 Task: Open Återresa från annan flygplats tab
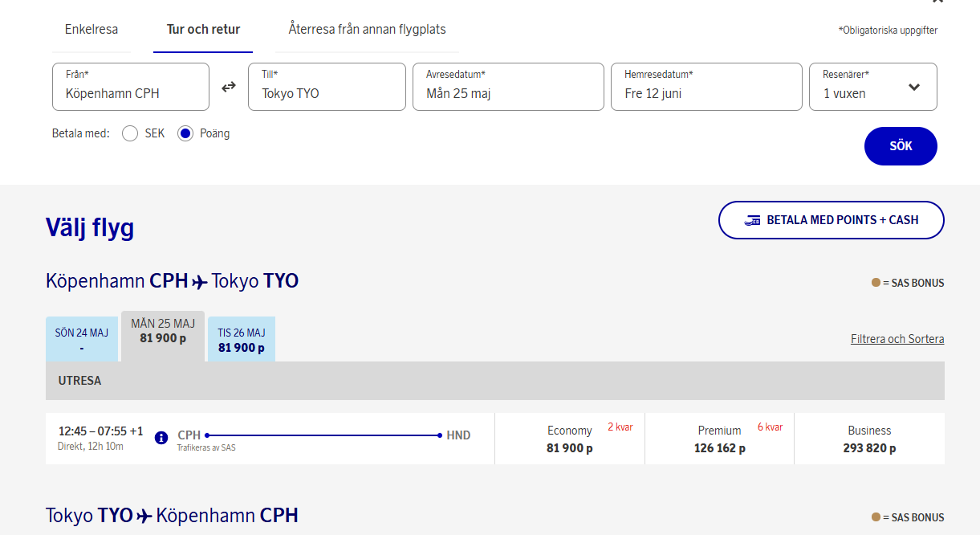(367, 30)
